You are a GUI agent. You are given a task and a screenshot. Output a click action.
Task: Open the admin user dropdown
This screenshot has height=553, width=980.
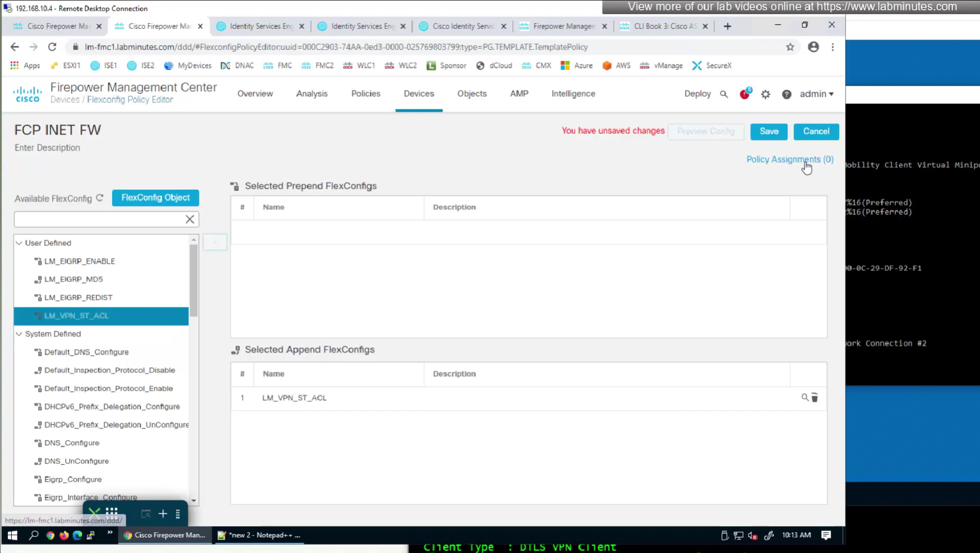pos(816,94)
